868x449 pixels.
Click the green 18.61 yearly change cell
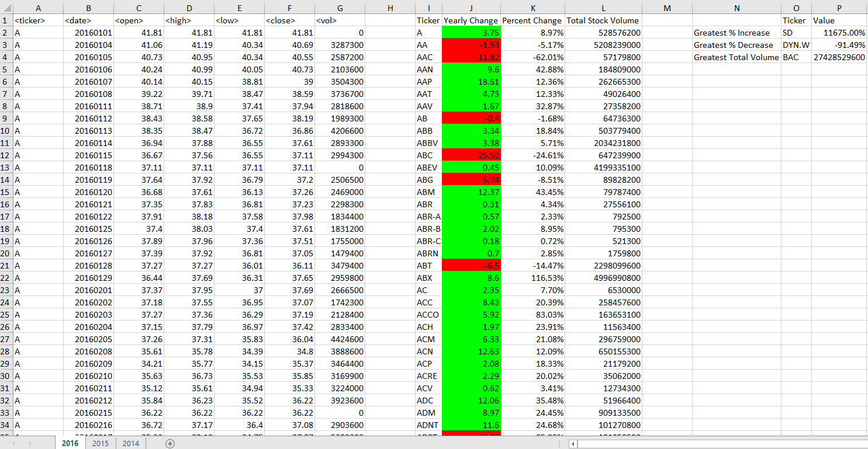coord(471,82)
